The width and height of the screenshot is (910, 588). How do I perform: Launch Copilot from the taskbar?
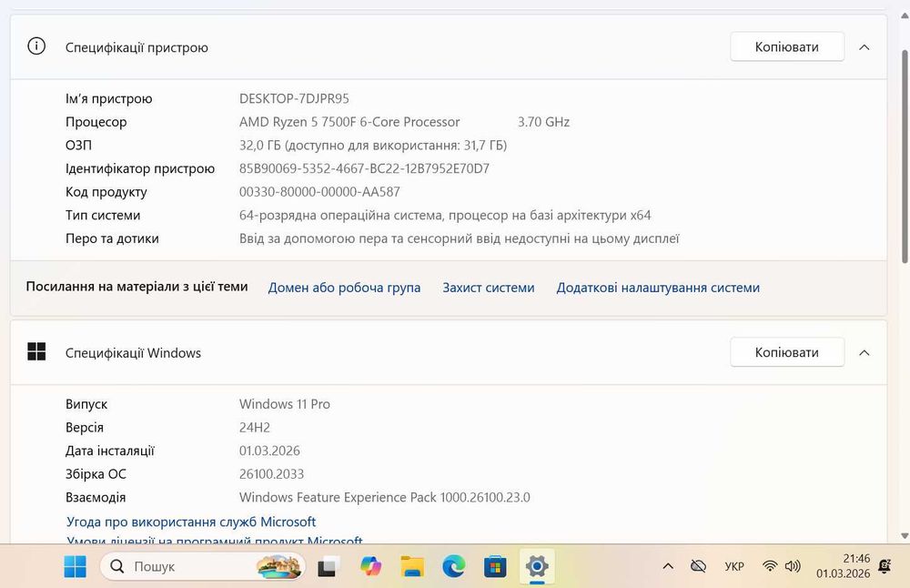(370, 566)
